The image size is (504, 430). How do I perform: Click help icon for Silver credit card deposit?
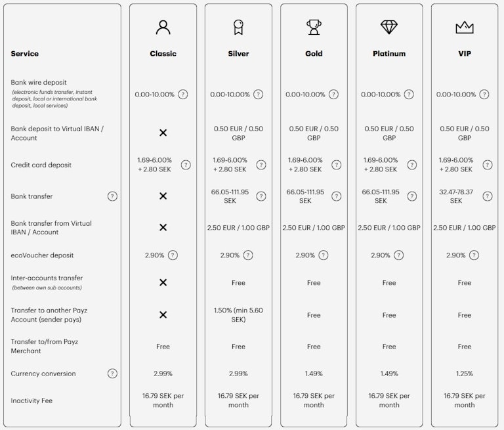(261, 165)
